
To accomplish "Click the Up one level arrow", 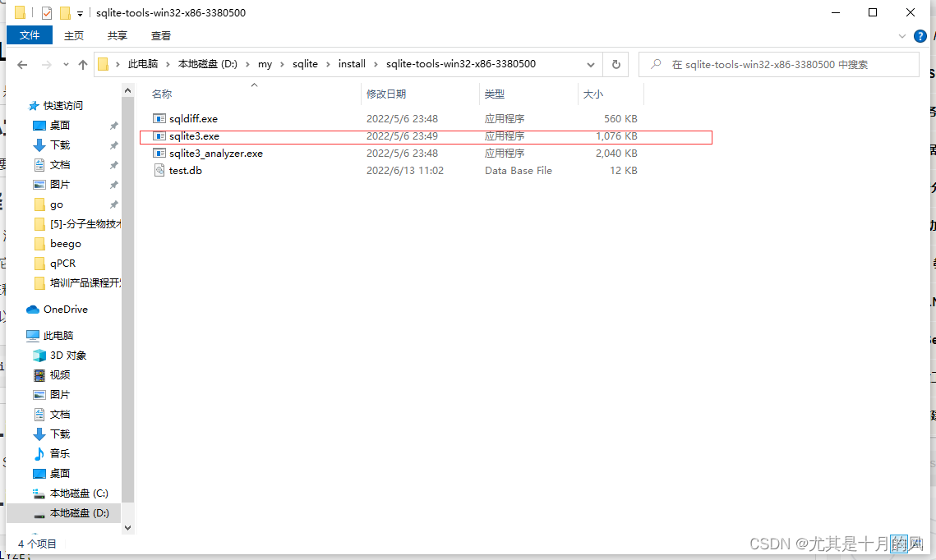I will 82,64.
